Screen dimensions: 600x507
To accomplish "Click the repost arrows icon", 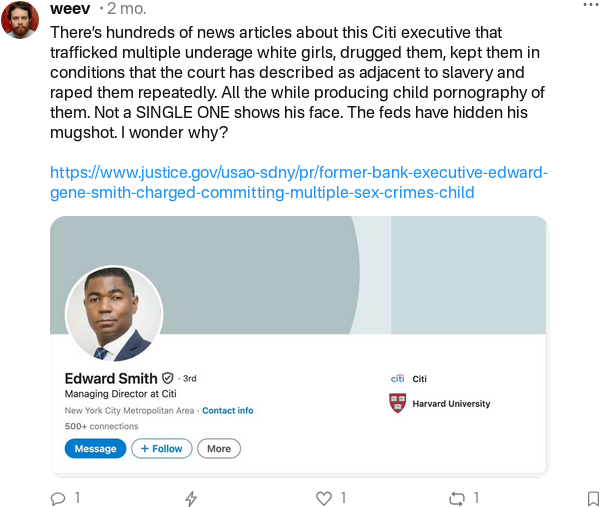I will click(458, 497).
